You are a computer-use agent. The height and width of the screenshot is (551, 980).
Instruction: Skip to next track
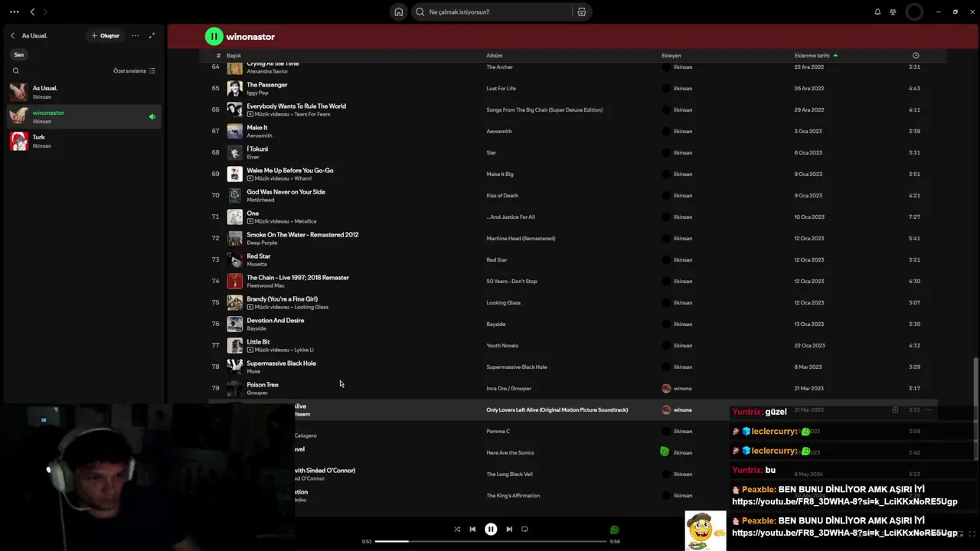coord(509,529)
